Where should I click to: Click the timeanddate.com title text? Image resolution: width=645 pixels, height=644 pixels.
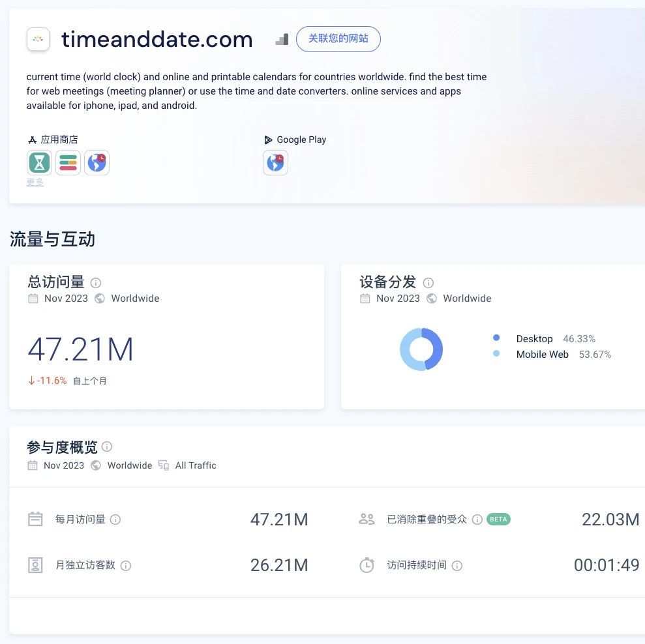pyautogui.click(x=157, y=40)
